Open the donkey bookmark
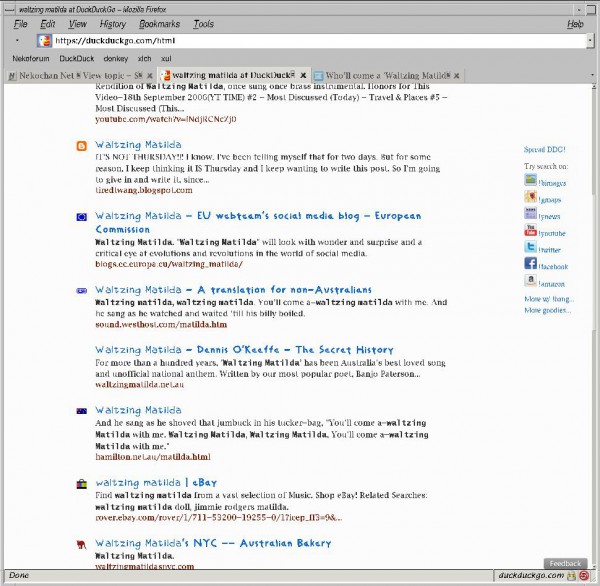This screenshot has height=586, width=600. click(x=116, y=59)
